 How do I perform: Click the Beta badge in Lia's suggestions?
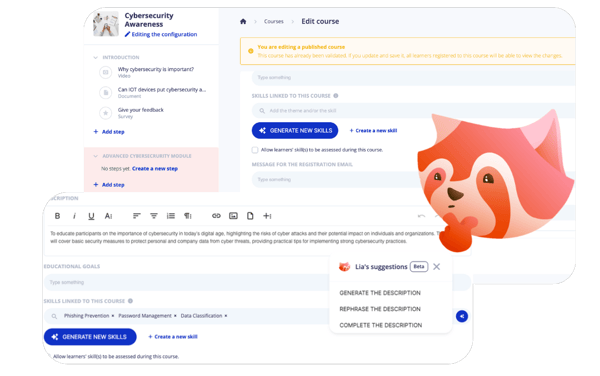[419, 267]
